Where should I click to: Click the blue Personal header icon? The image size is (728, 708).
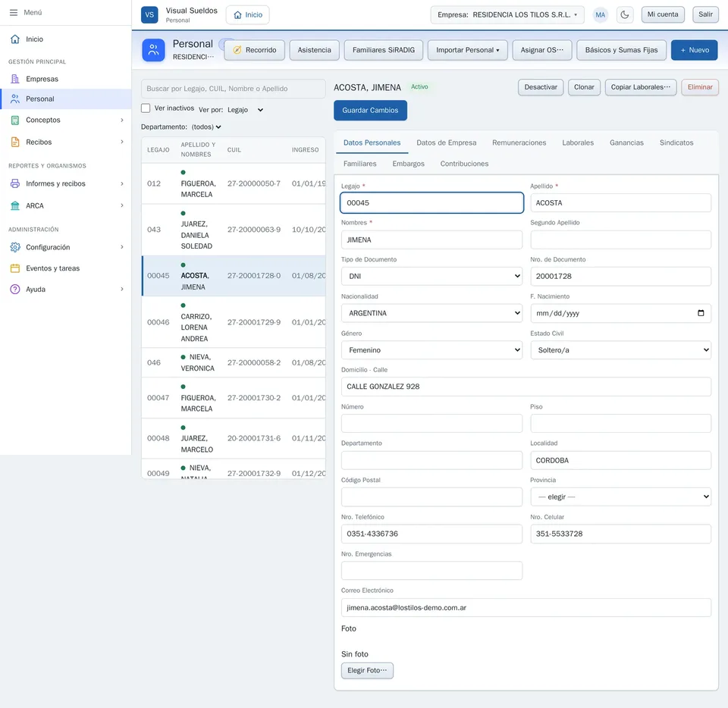pyautogui.click(x=153, y=50)
